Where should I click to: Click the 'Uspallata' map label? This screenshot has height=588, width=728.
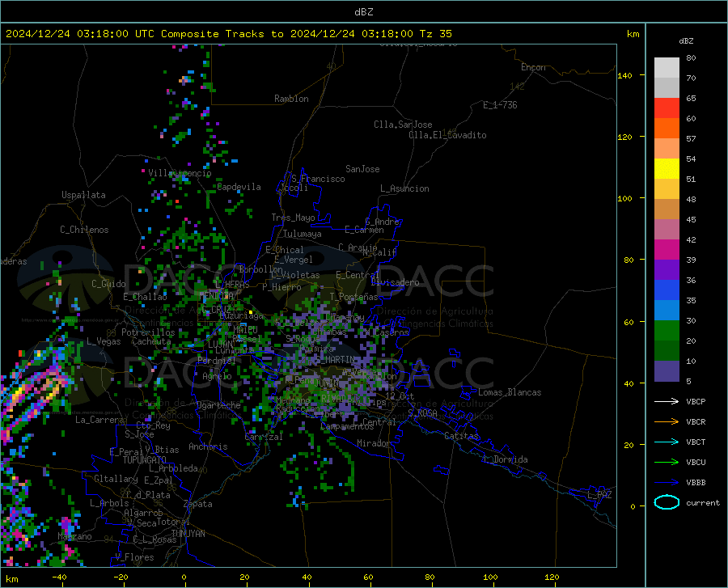[83, 195]
